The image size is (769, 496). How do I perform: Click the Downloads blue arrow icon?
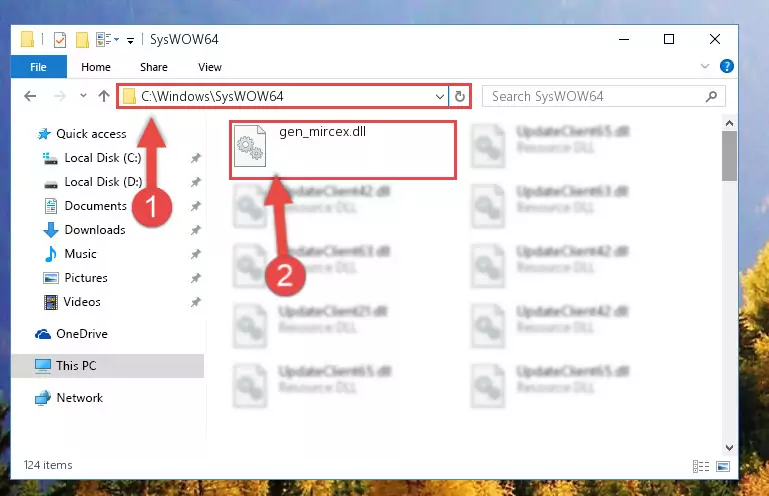point(51,230)
